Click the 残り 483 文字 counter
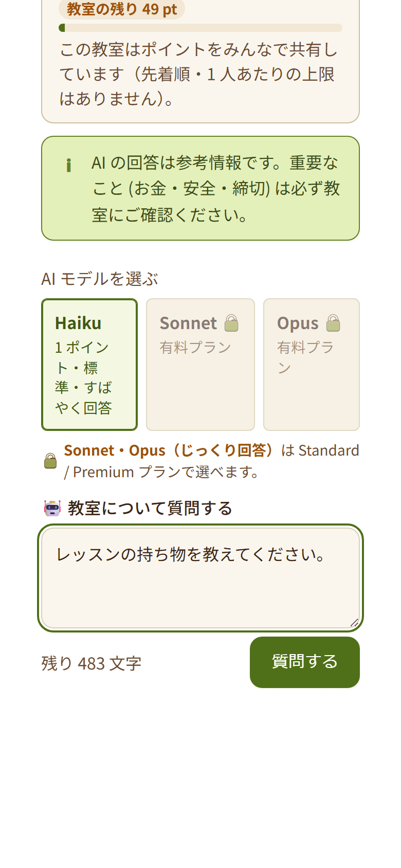 tap(92, 663)
